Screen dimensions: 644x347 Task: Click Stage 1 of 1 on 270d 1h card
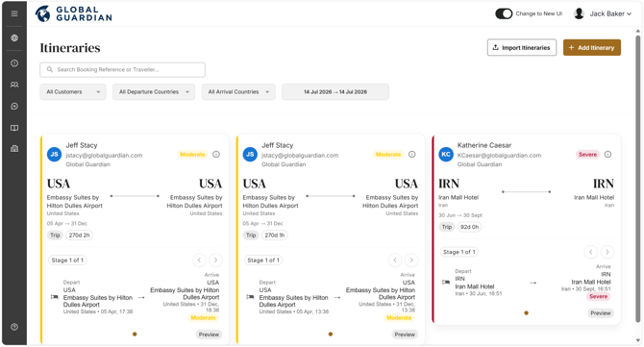(263, 260)
